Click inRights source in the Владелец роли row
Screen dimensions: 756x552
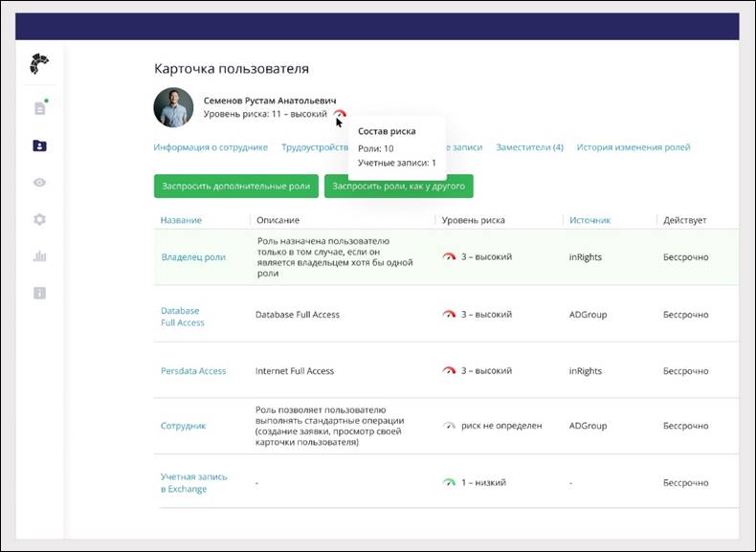[586, 257]
